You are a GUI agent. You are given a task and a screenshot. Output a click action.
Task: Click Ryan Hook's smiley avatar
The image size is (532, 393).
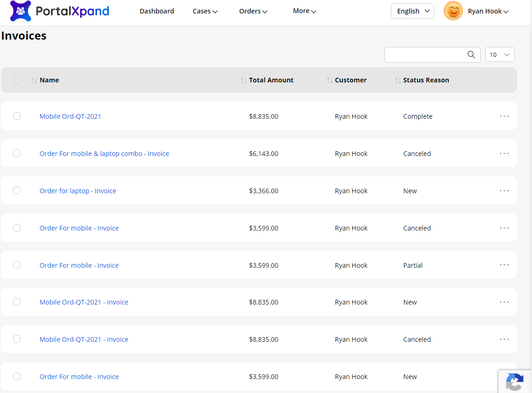point(453,11)
